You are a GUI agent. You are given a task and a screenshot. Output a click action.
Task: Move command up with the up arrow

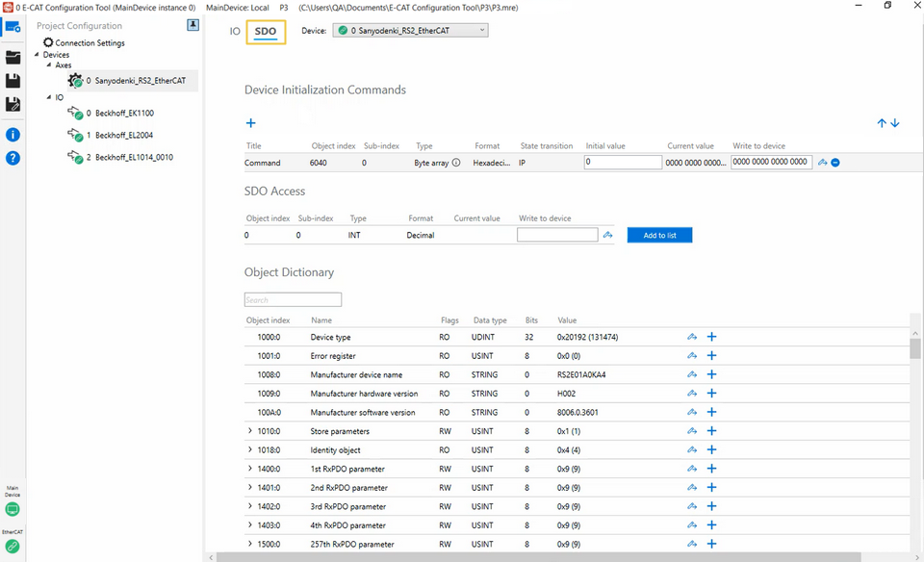point(881,123)
